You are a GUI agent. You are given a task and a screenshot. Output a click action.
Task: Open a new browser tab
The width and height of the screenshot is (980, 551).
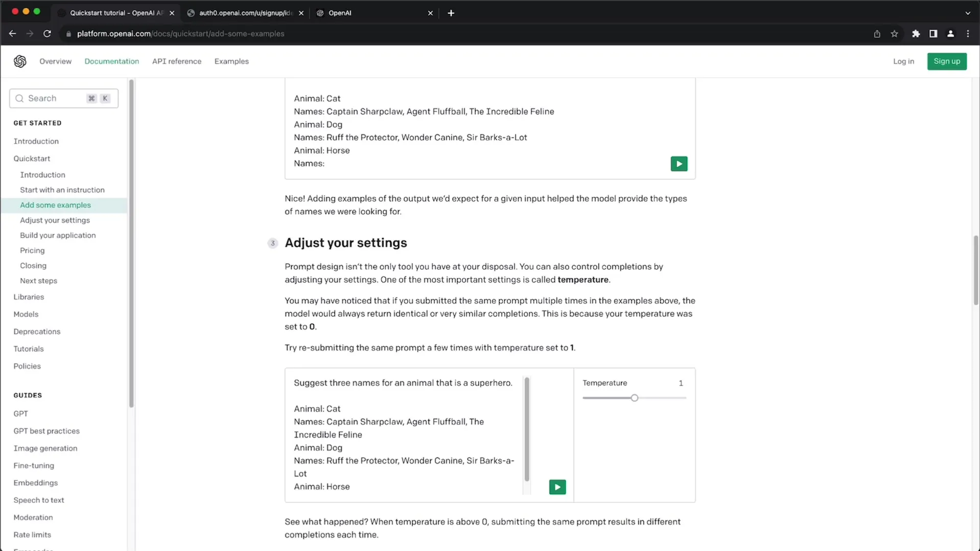(x=451, y=13)
